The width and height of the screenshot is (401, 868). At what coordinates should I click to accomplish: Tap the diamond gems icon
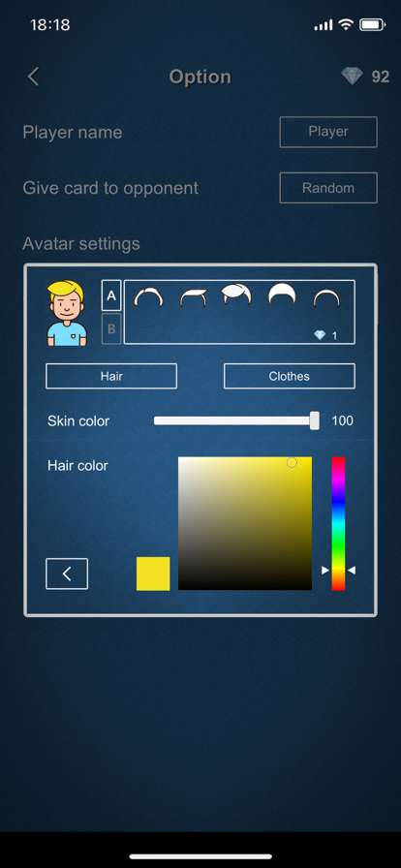pos(352,76)
